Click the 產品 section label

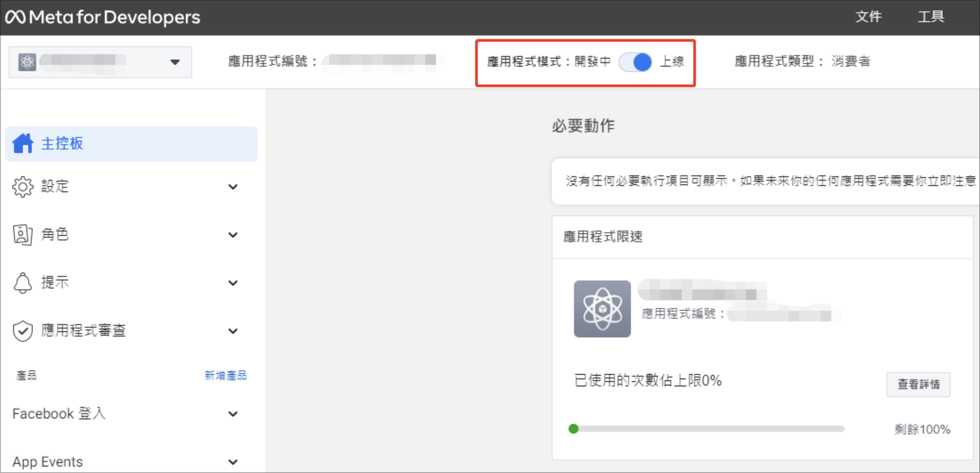pos(27,375)
